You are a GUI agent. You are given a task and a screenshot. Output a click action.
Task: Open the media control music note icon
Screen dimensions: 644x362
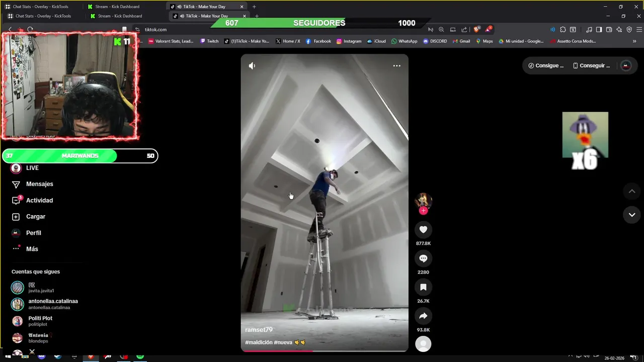point(589,30)
